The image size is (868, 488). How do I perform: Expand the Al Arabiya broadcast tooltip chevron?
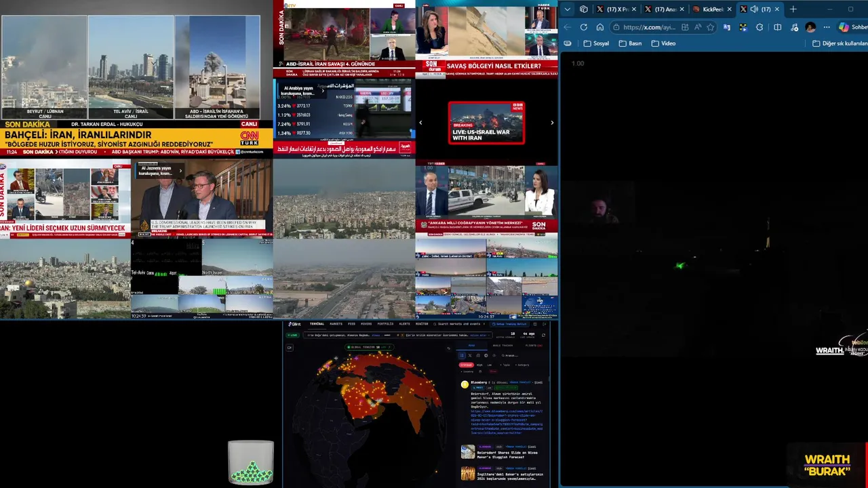pyautogui.click(x=321, y=90)
